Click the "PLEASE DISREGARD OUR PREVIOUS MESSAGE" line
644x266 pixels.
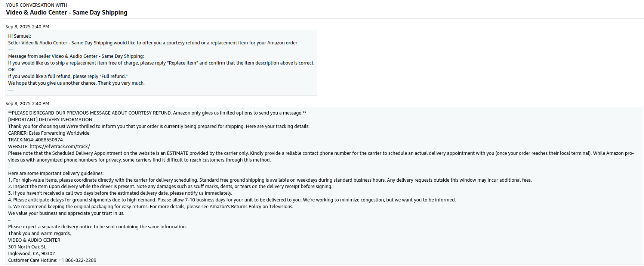[157, 113]
